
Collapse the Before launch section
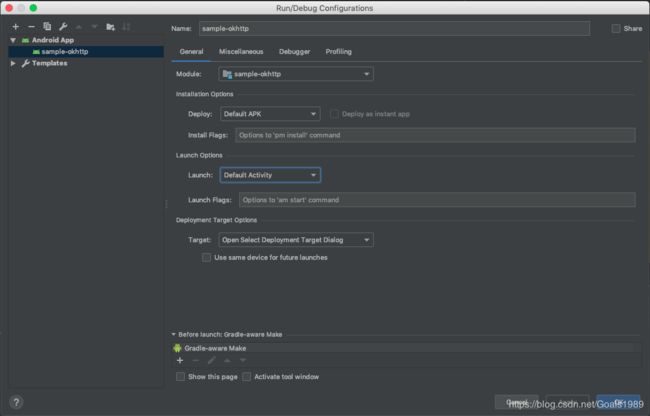174,334
